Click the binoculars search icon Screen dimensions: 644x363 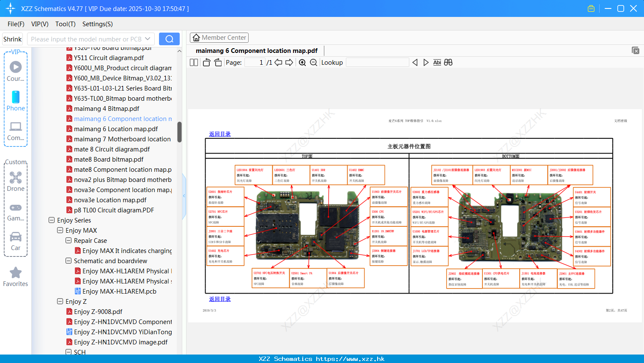click(448, 63)
